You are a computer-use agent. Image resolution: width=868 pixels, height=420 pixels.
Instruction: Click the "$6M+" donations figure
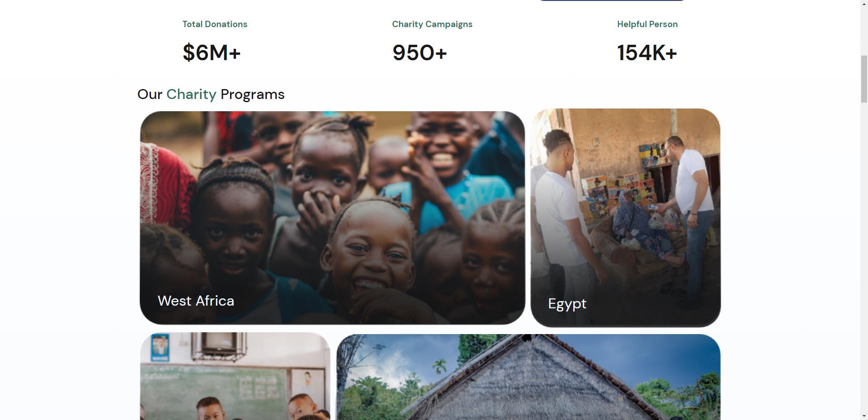[212, 53]
